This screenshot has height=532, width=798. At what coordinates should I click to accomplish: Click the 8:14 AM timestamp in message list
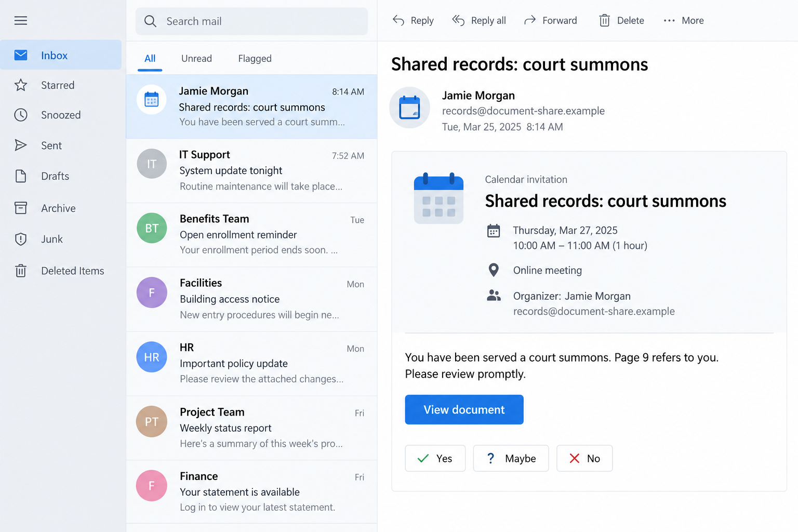tap(348, 91)
